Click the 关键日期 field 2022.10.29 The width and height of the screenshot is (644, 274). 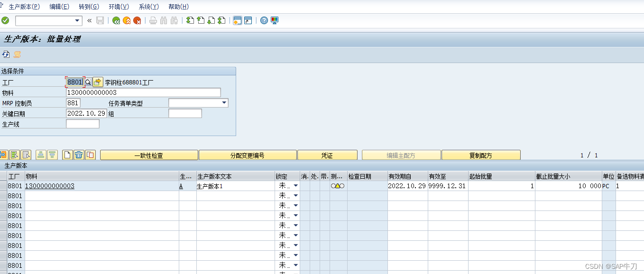click(x=86, y=113)
